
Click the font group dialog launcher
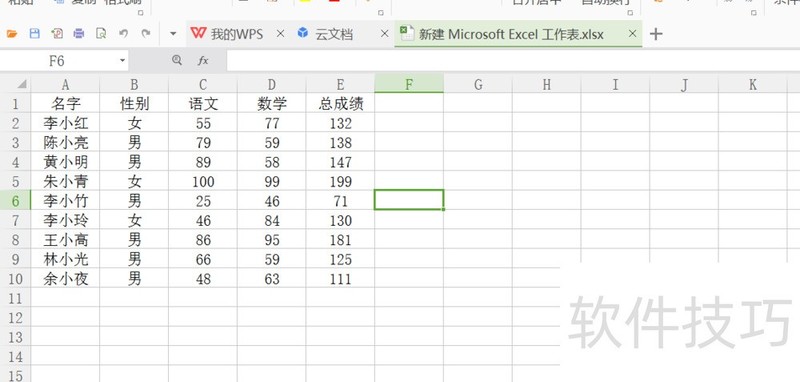pyautogui.click(x=381, y=13)
